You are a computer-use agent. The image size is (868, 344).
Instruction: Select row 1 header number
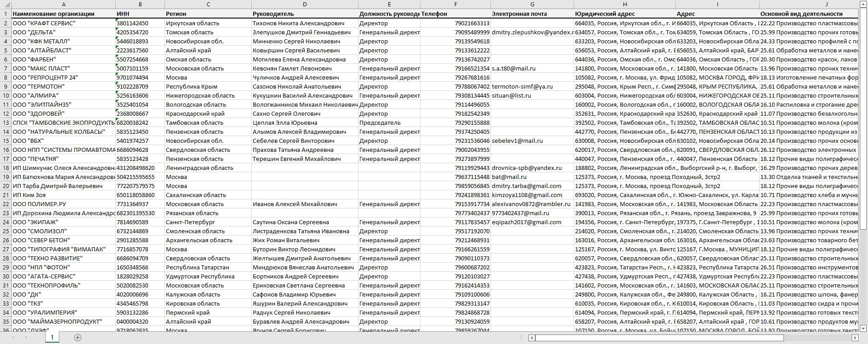coord(5,14)
